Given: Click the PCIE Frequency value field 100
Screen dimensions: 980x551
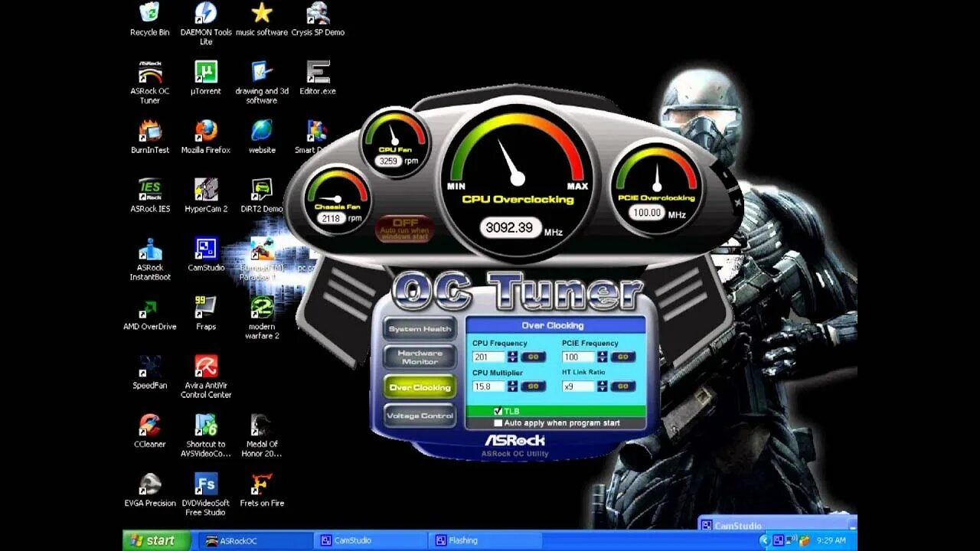Looking at the screenshot, I should [x=579, y=357].
